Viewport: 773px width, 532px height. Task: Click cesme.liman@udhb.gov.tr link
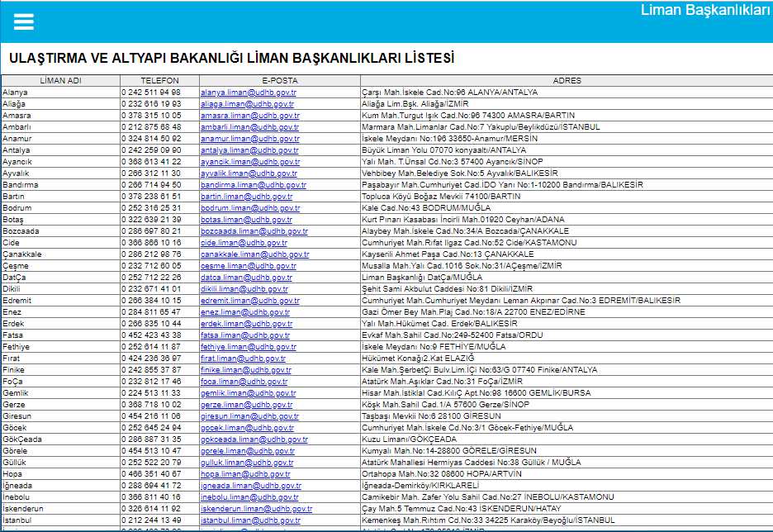(249, 266)
